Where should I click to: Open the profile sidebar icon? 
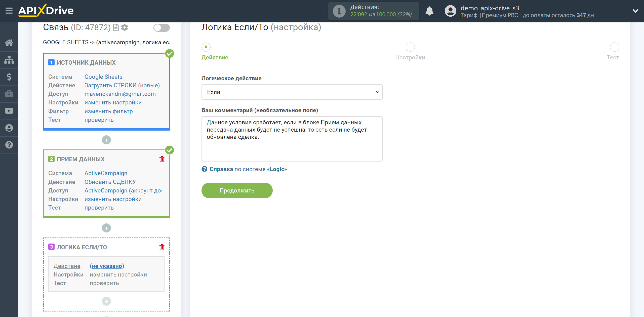coord(9,128)
